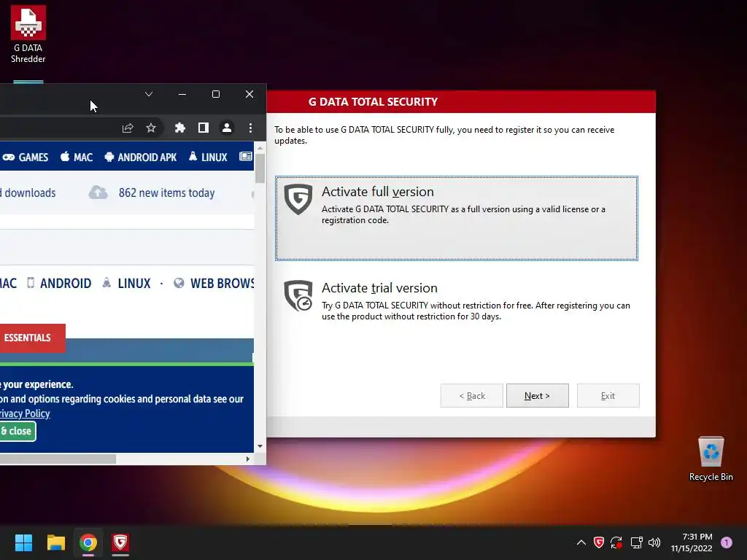Open the volume speaker tray icon
Image resolution: width=747 pixels, height=560 pixels.
point(654,542)
